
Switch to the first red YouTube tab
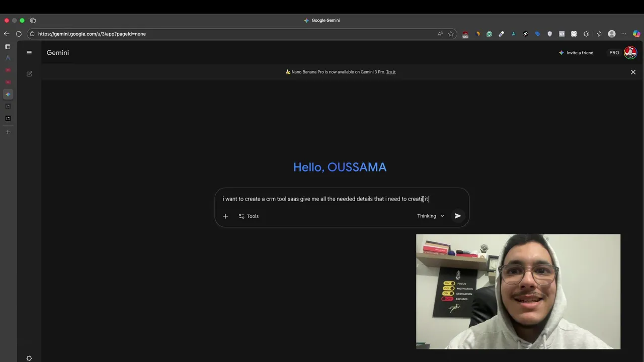(x=8, y=70)
